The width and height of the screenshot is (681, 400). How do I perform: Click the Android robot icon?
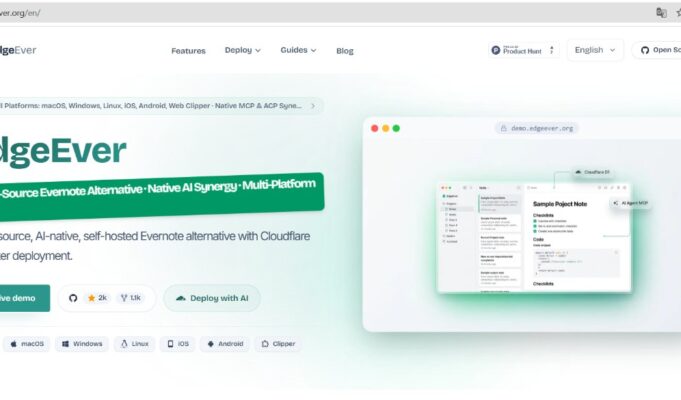pyautogui.click(x=211, y=344)
